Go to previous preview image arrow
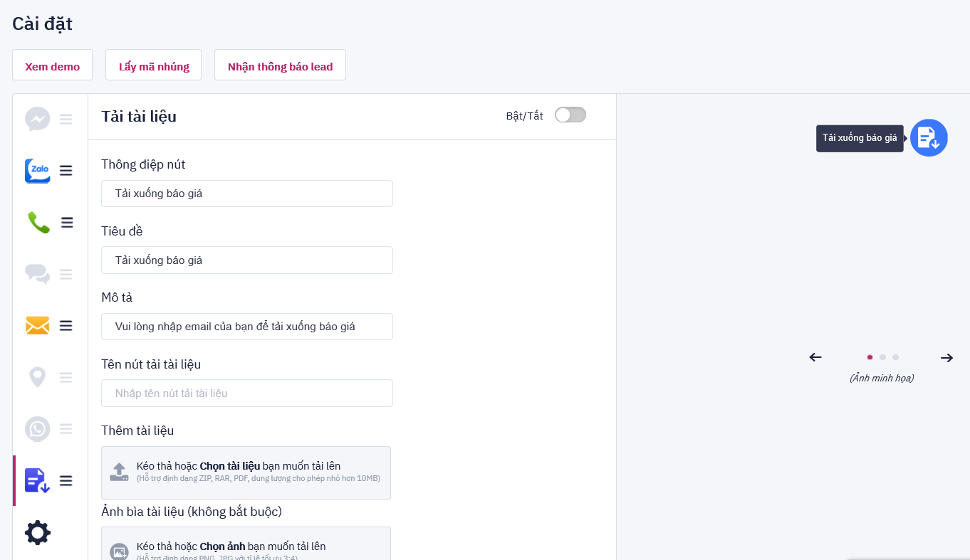This screenshot has width=970, height=560. [x=816, y=357]
